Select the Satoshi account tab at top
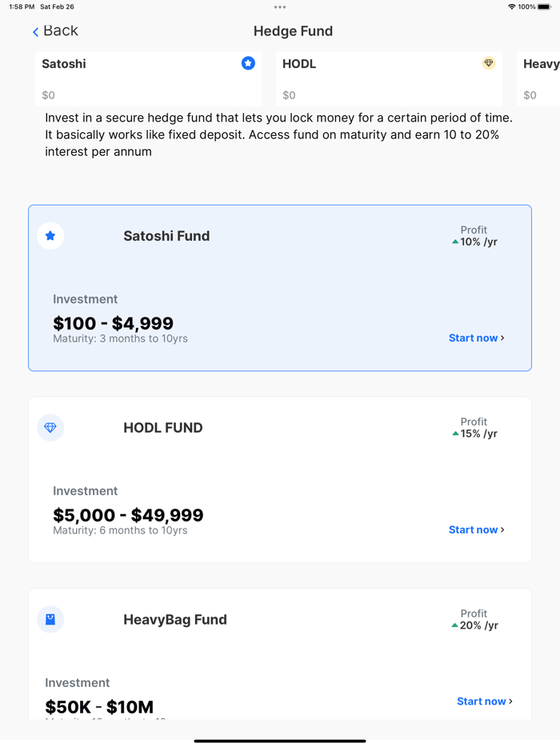This screenshot has width=560, height=747. pos(148,78)
